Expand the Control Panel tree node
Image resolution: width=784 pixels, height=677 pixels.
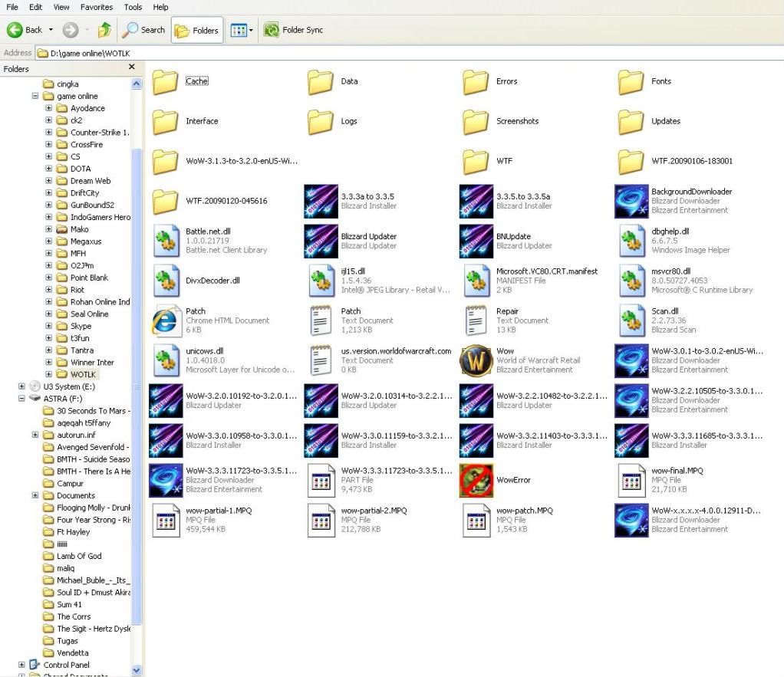[x=21, y=665]
